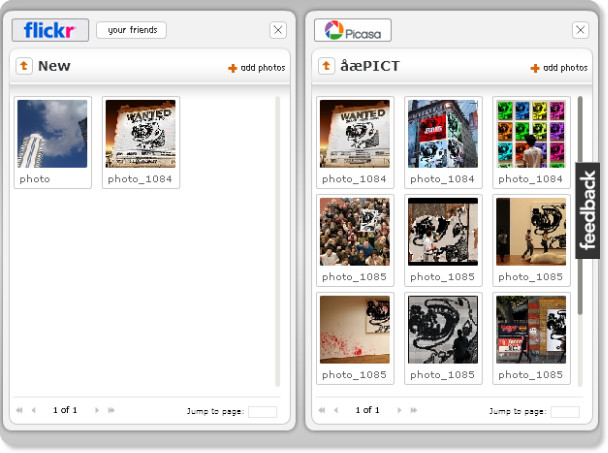This screenshot has height=453, width=608.
Task: Go to next page in flickr pager
Action: tap(97, 410)
